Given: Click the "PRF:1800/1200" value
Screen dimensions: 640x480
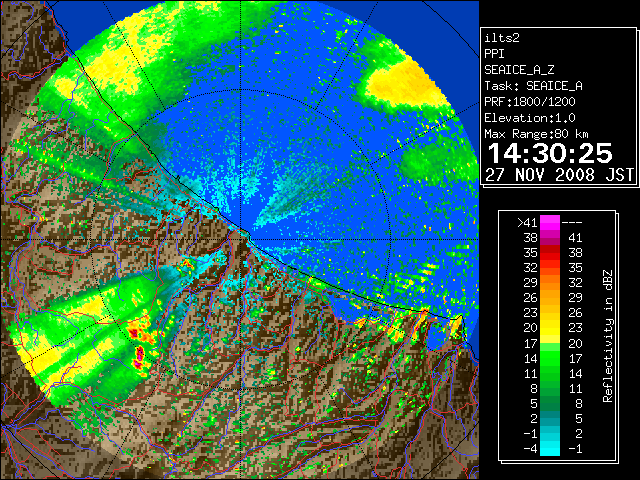Looking at the screenshot, I should tap(529, 102).
